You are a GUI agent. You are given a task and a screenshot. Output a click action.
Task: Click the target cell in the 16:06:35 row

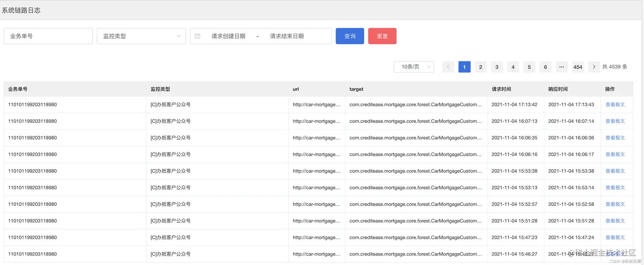click(416, 138)
